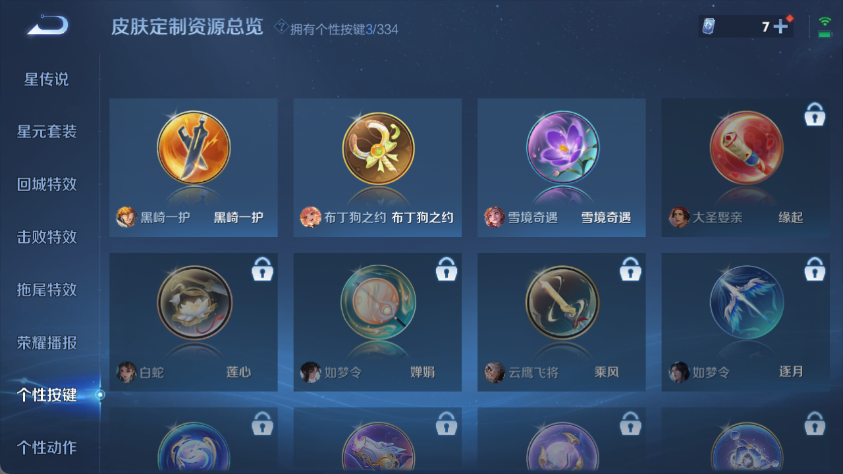Open the 击败特效 category
Viewport: 843px width, 474px height.
pos(47,237)
